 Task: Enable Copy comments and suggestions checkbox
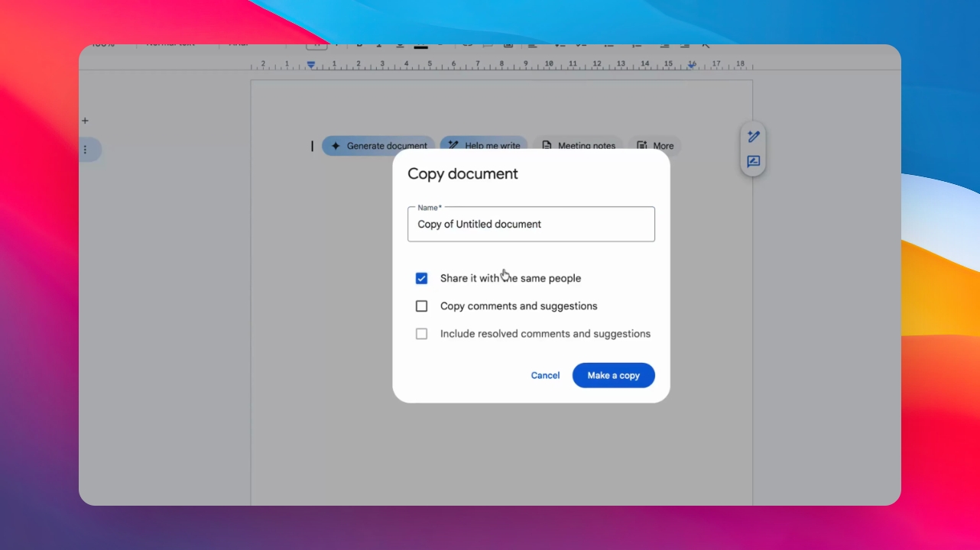pyautogui.click(x=421, y=306)
